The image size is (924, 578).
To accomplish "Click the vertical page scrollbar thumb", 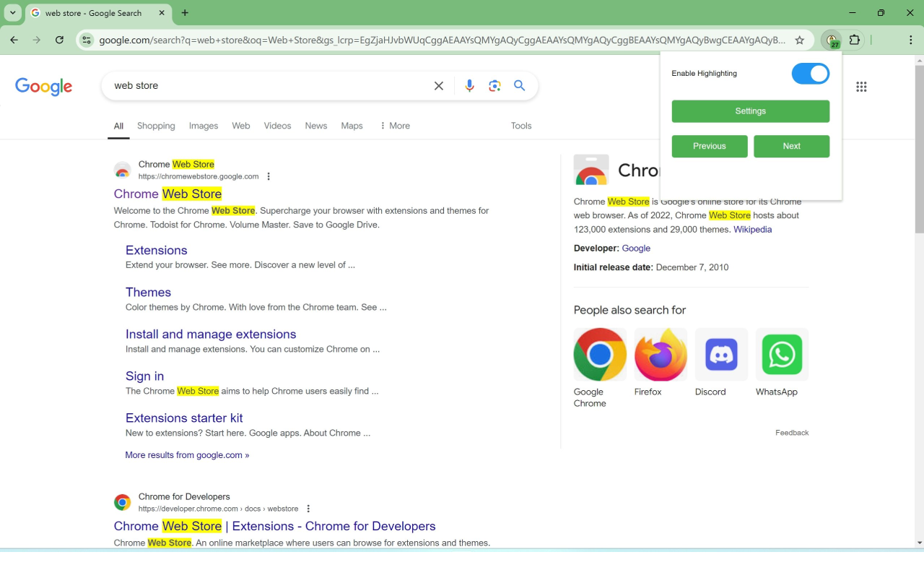I will coord(919,149).
